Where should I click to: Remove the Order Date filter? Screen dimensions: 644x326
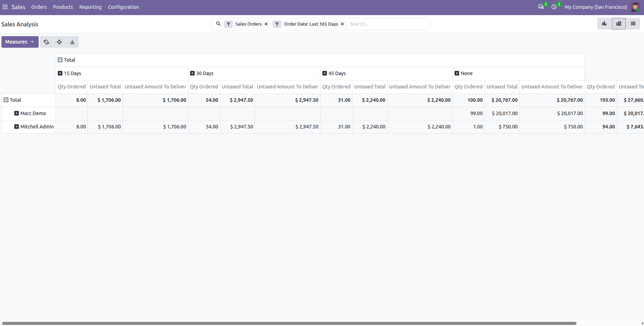pos(342,24)
